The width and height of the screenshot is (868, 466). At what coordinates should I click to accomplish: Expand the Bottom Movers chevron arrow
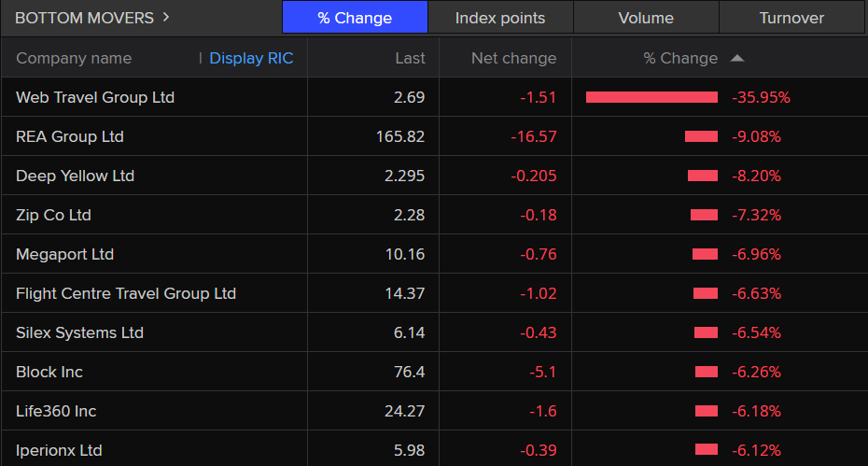[x=166, y=17]
